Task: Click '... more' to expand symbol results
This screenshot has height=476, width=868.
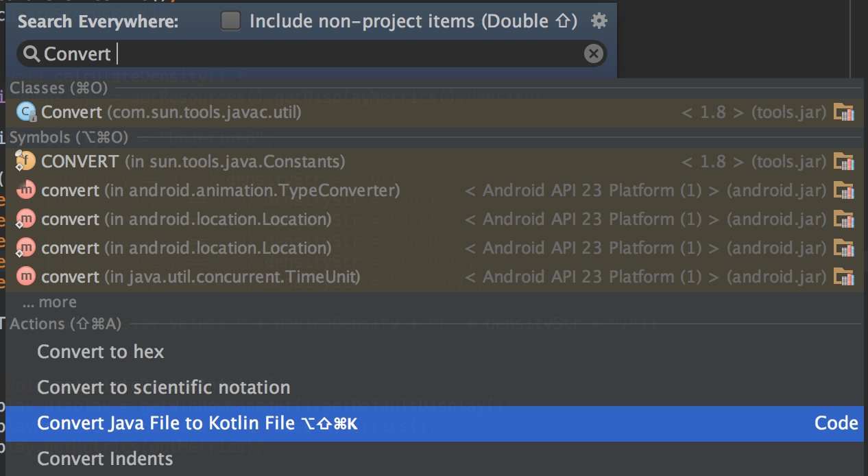Action: [x=49, y=302]
